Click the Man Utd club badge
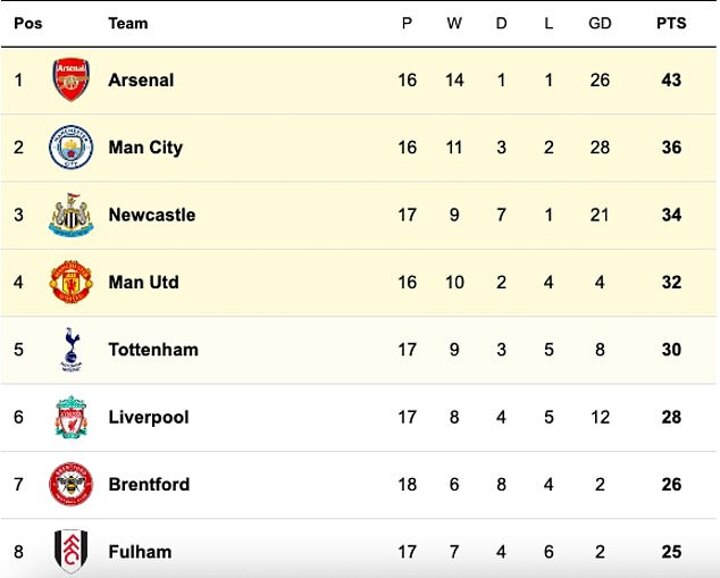Screen dimensions: 720x578 tap(71, 282)
